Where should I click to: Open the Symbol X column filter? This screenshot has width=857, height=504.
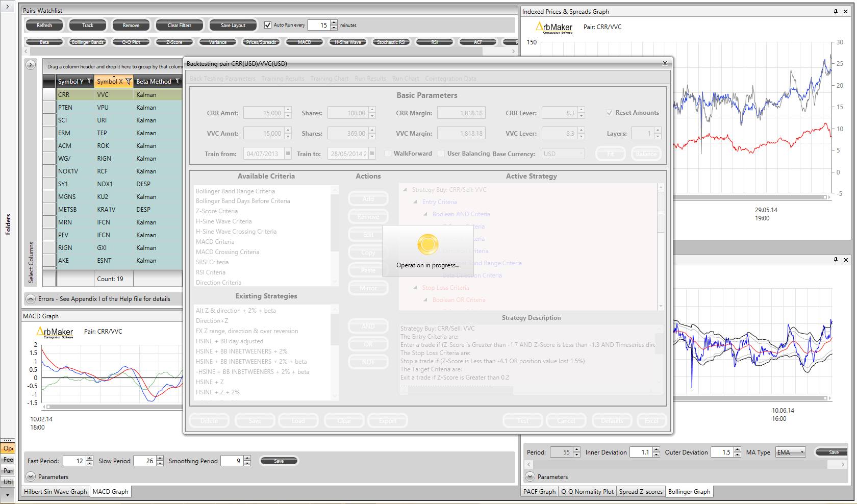point(129,81)
